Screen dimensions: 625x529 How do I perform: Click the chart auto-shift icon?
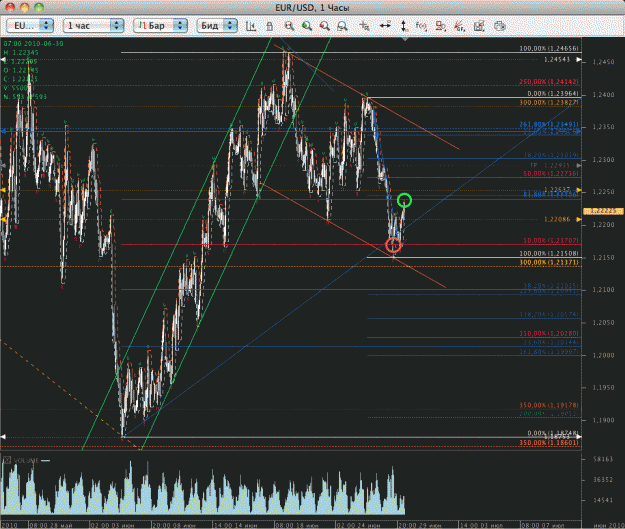(x=251, y=26)
